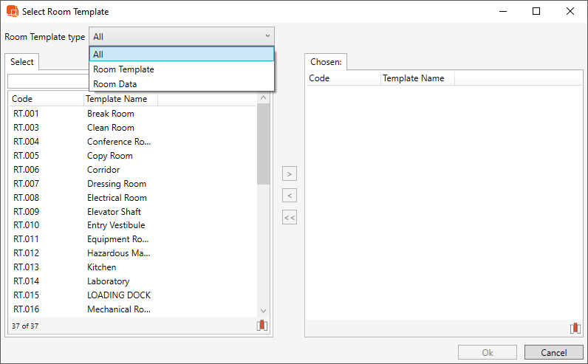This screenshot has height=364, width=588.
Task: Click the search field above the template list
Action: coord(49,81)
